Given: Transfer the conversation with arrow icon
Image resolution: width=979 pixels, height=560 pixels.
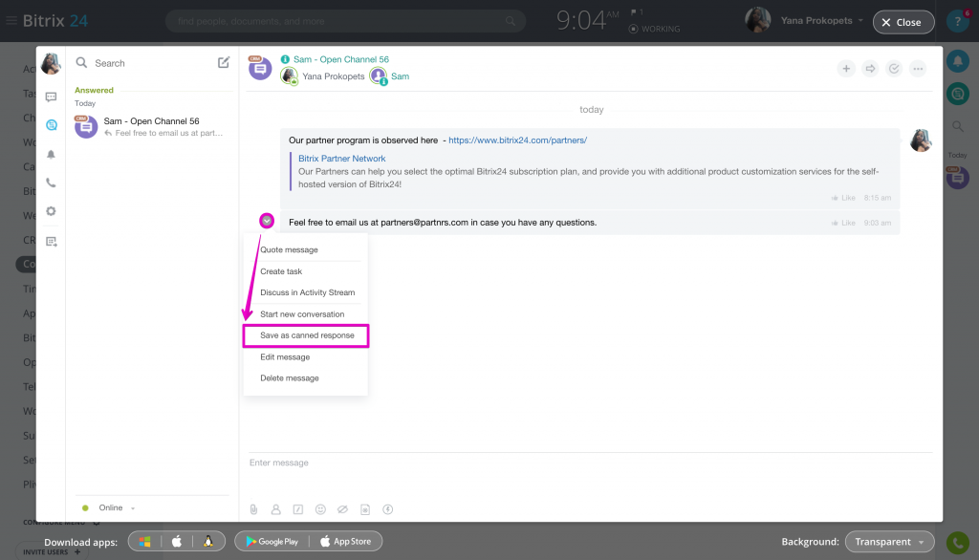Looking at the screenshot, I should 870,69.
